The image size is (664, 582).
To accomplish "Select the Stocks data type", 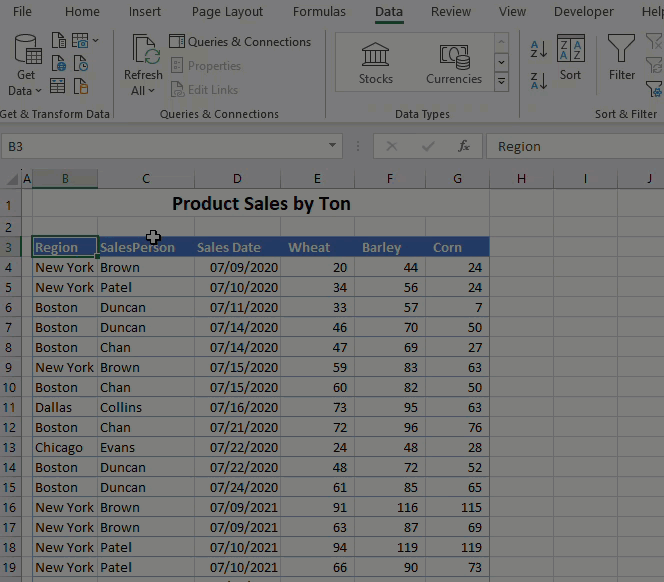I will click(376, 62).
